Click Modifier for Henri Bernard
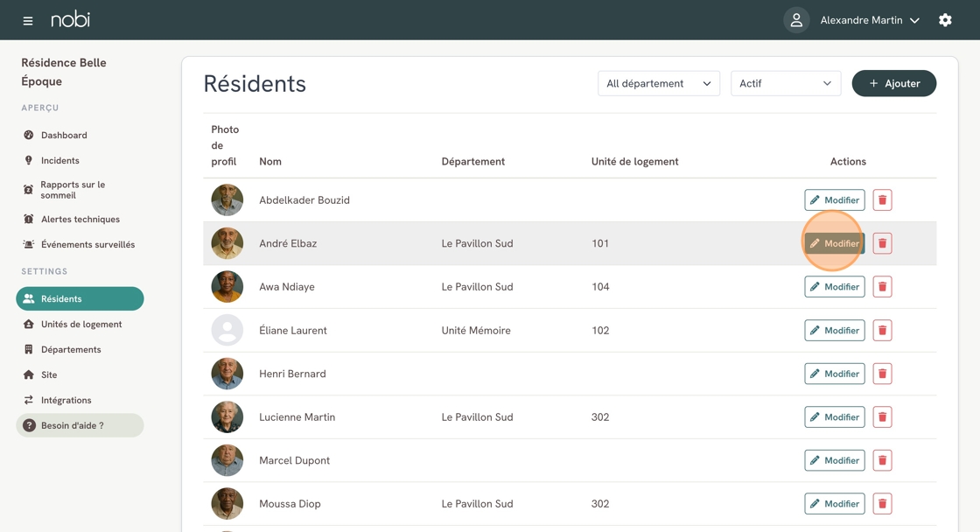This screenshot has width=980, height=532. coord(834,374)
